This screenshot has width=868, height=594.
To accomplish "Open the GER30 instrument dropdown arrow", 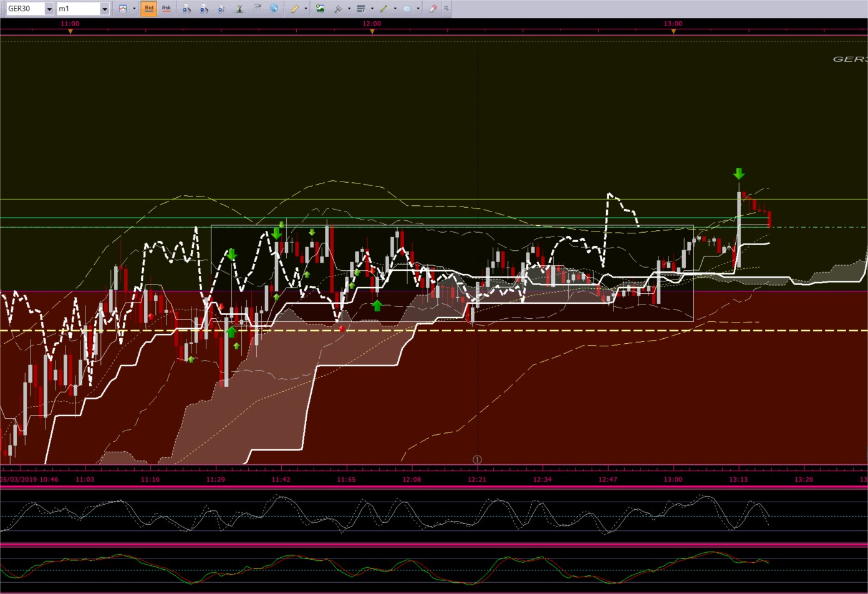I will pos(49,9).
